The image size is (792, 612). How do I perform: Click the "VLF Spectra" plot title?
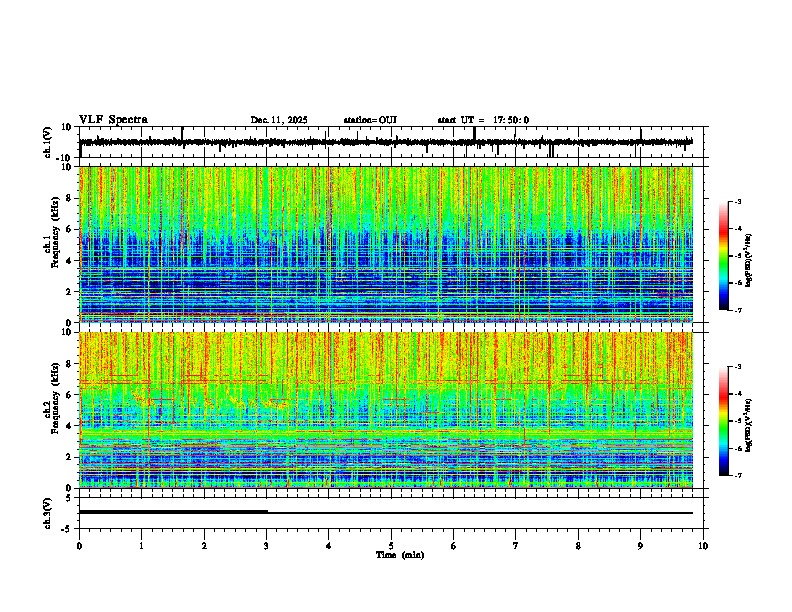pos(113,120)
